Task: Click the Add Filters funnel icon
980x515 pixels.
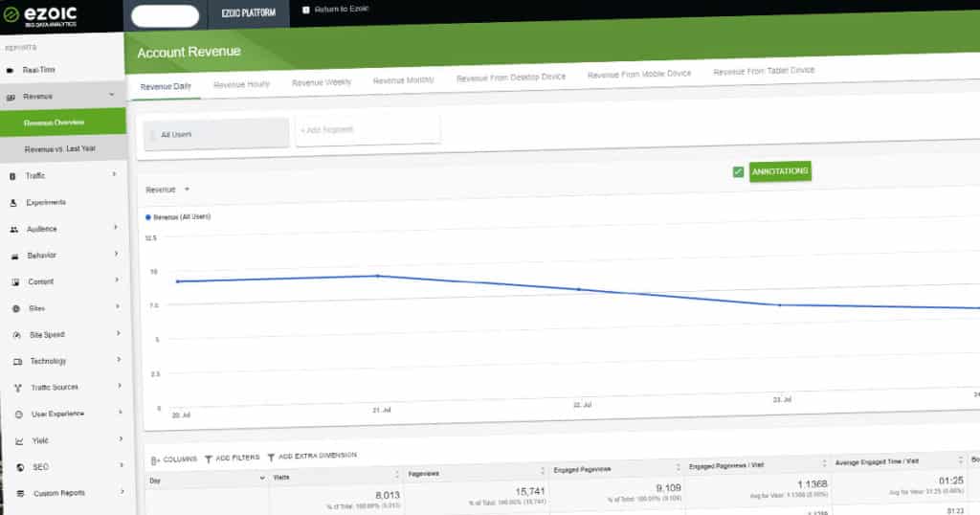Action: point(209,459)
